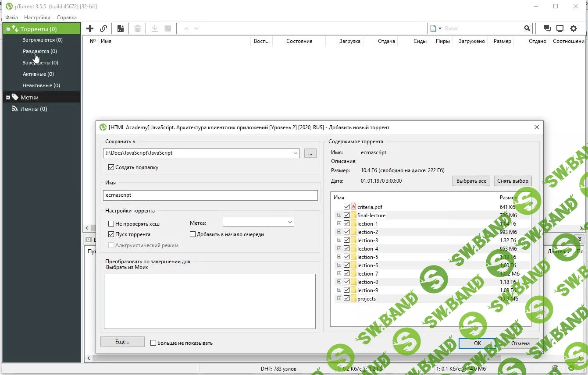Expand the lection-1 folder tree
The width and height of the screenshot is (588, 375).
tap(339, 224)
